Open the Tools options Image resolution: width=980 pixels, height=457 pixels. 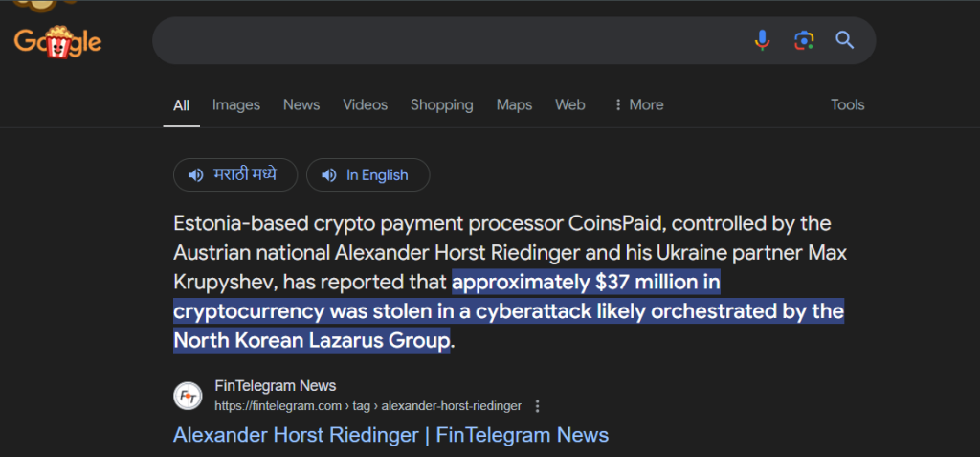[848, 104]
